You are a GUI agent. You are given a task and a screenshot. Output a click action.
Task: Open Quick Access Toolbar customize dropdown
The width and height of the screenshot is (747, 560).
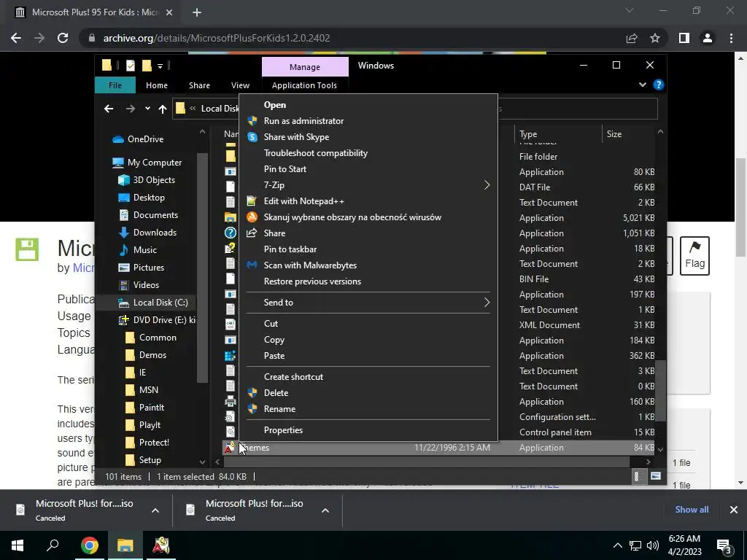click(160, 66)
